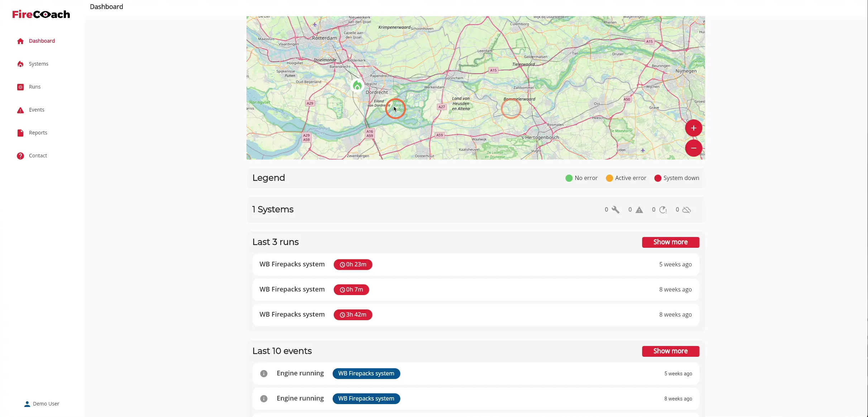This screenshot has width=868, height=417.
Task: Click WB Firepacks system tag, 8 weeks ago event
Action: 366,399
